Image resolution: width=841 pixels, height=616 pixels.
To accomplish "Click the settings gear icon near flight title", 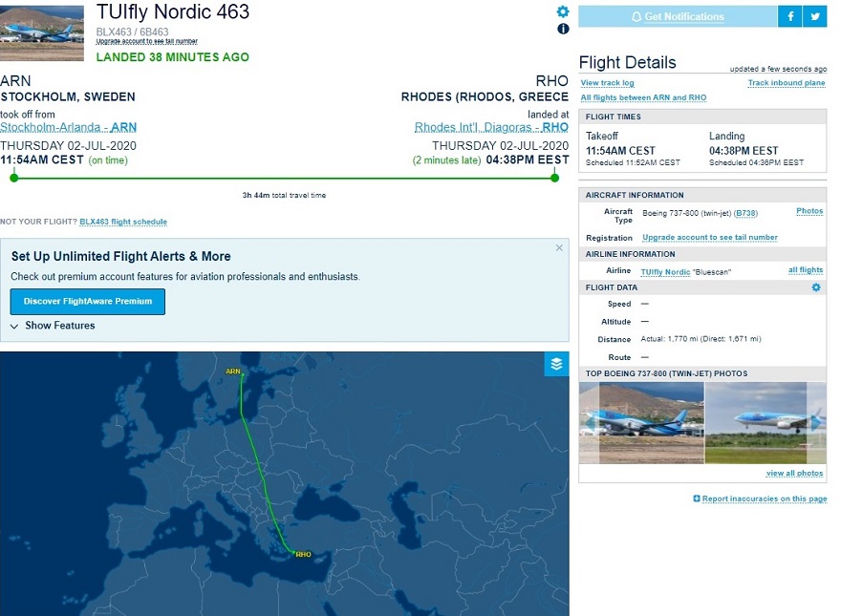I will (563, 11).
